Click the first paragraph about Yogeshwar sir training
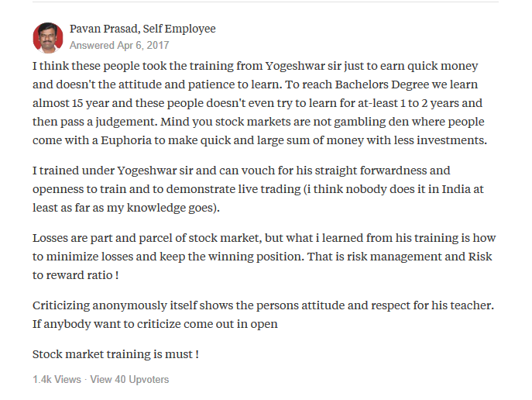The width and height of the screenshot is (532, 400). click(260, 103)
